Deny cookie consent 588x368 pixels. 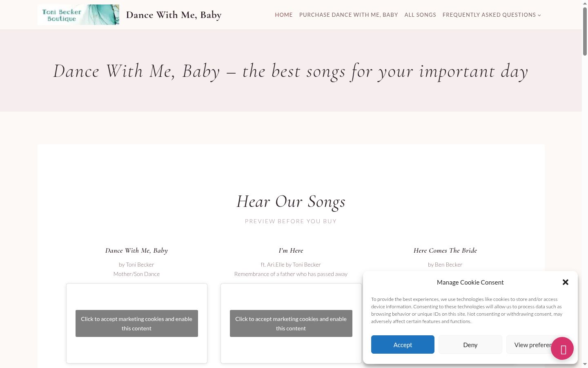(x=470, y=345)
